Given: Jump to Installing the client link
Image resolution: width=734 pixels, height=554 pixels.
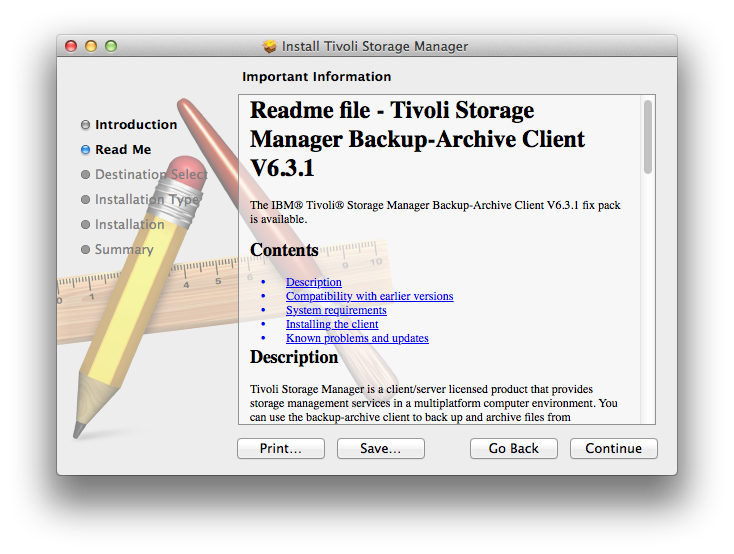Looking at the screenshot, I should [x=332, y=324].
